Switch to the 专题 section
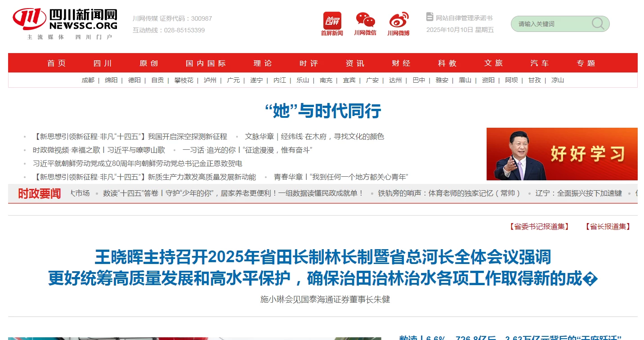 [x=586, y=63]
